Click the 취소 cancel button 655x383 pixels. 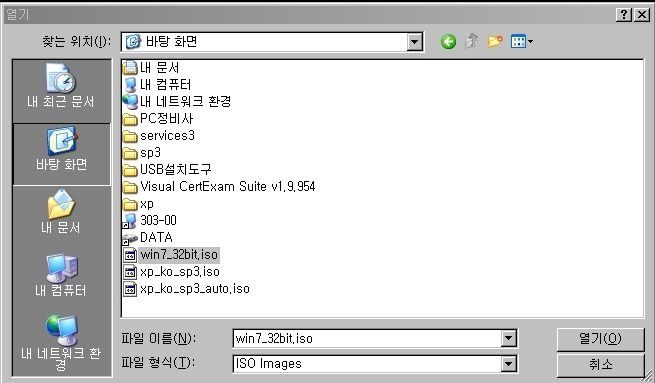600,364
